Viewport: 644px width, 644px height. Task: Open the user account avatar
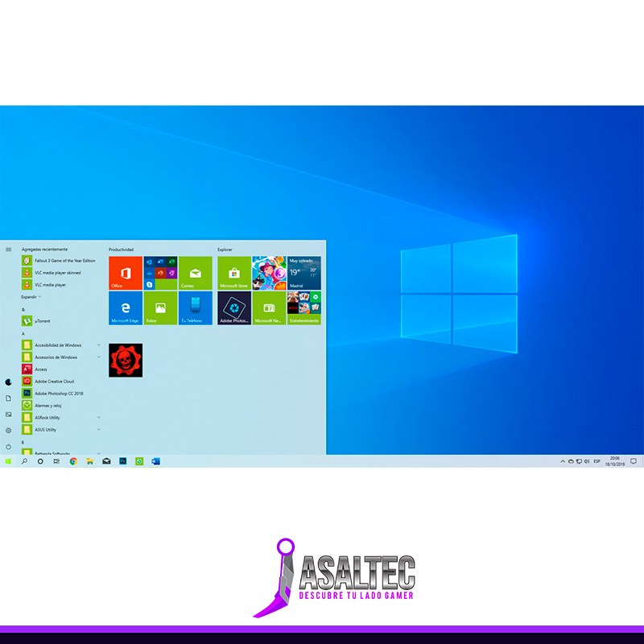[8, 382]
